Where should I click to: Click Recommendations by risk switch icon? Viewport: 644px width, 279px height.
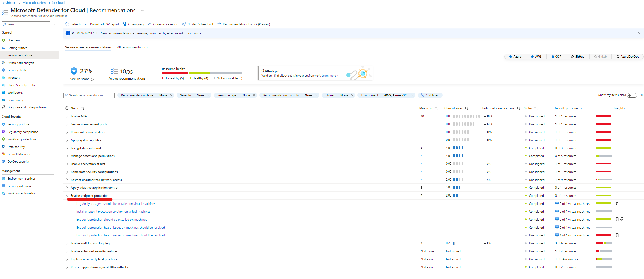pyautogui.click(x=219, y=24)
